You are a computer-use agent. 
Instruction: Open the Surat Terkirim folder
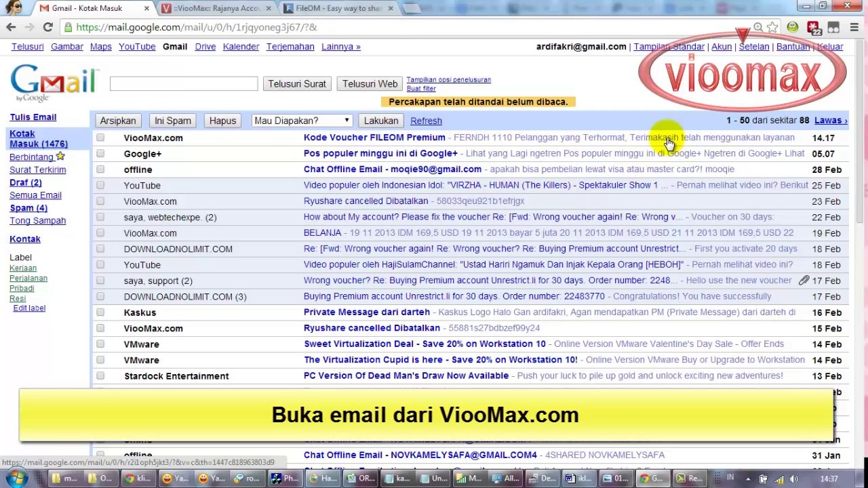click(38, 169)
